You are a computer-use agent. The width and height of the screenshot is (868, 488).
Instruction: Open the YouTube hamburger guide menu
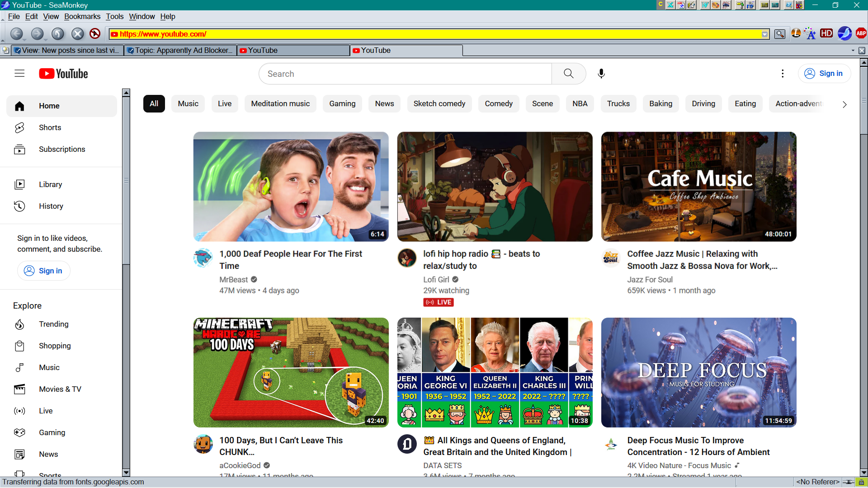[19, 73]
